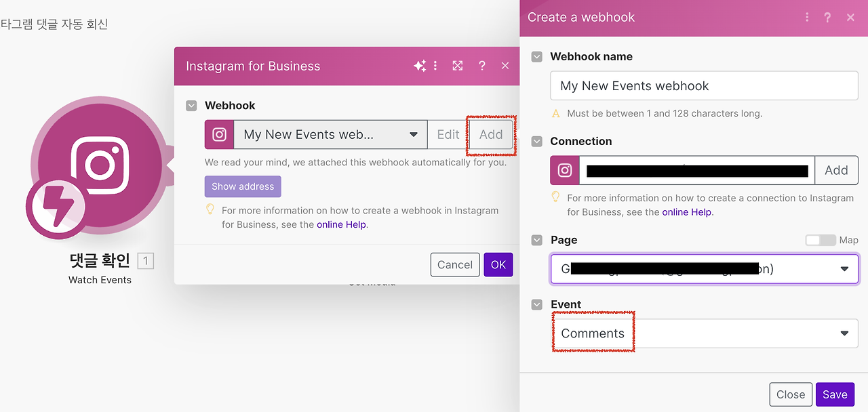Collapse the Page section chevron
The height and width of the screenshot is (412, 868).
[536, 241]
